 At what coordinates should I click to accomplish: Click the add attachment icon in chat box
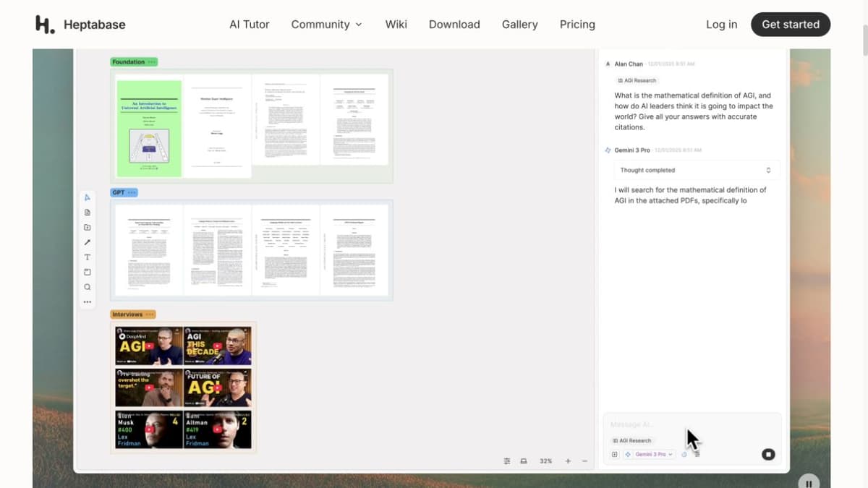click(615, 454)
